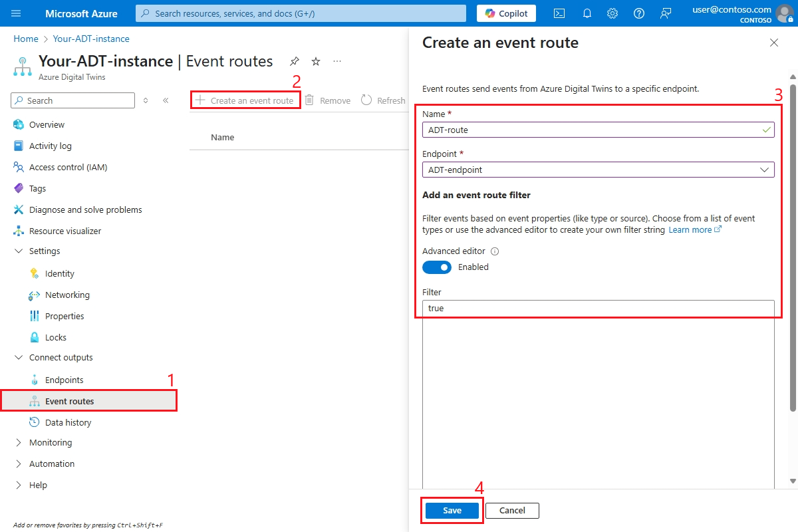798x532 pixels.
Task: Open the Endpoint dropdown
Action: click(598, 170)
